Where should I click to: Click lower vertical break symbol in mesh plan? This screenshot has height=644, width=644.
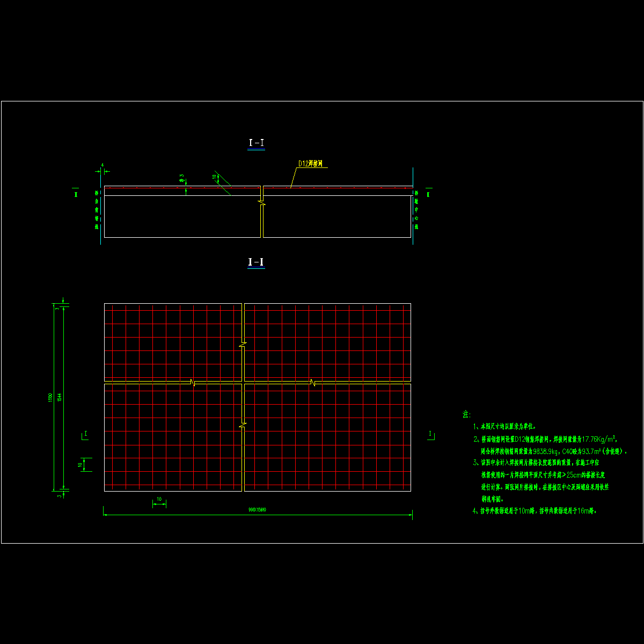pos(243,425)
